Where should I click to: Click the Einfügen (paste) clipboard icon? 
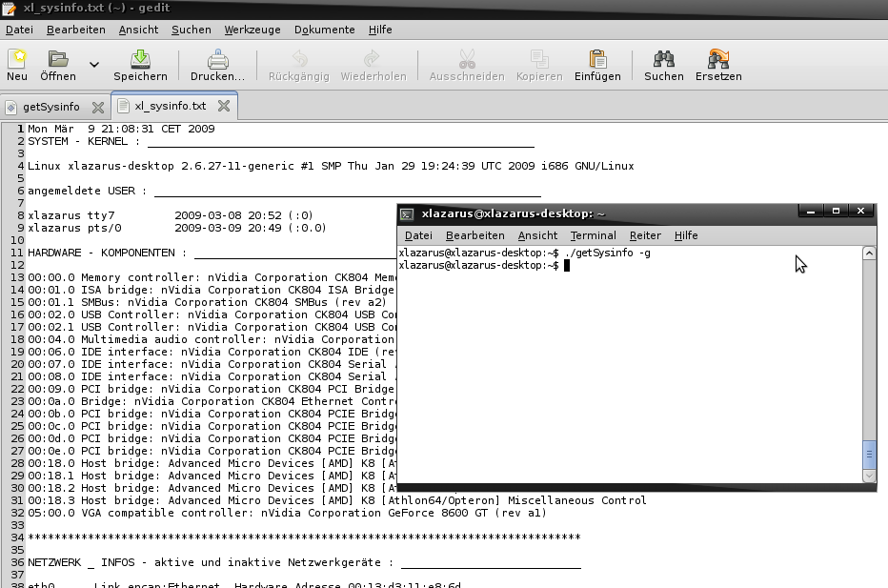pyautogui.click(x=597, y=59)
